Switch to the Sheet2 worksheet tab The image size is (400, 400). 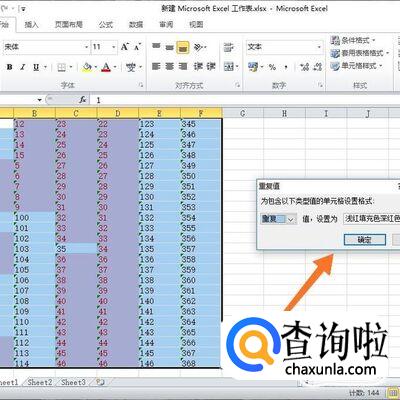coord(40,382)
